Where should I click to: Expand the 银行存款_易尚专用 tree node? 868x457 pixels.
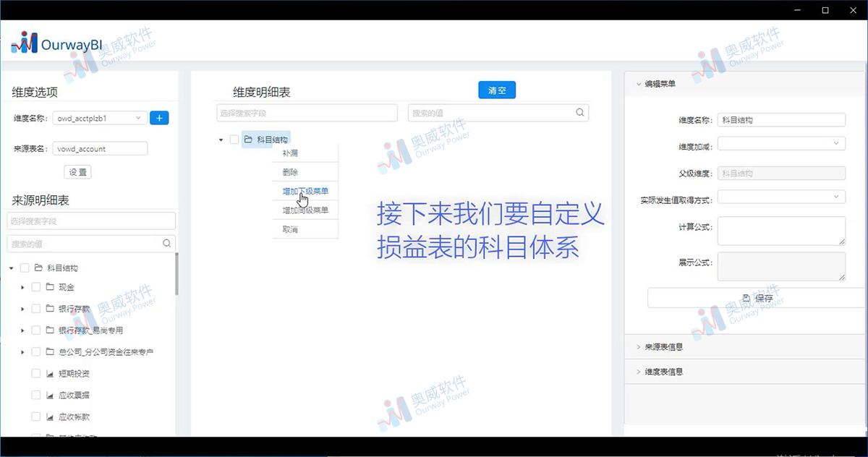[x=23, y=330]
